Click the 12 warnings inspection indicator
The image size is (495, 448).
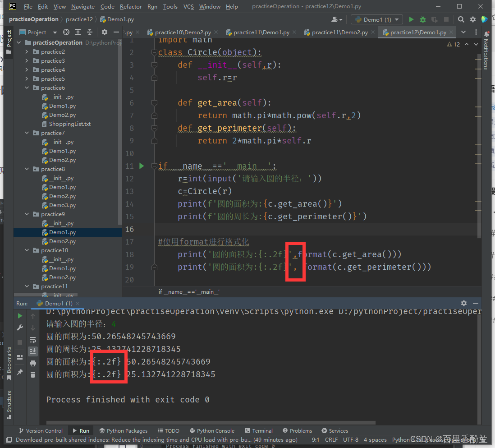tap(454, 45)
